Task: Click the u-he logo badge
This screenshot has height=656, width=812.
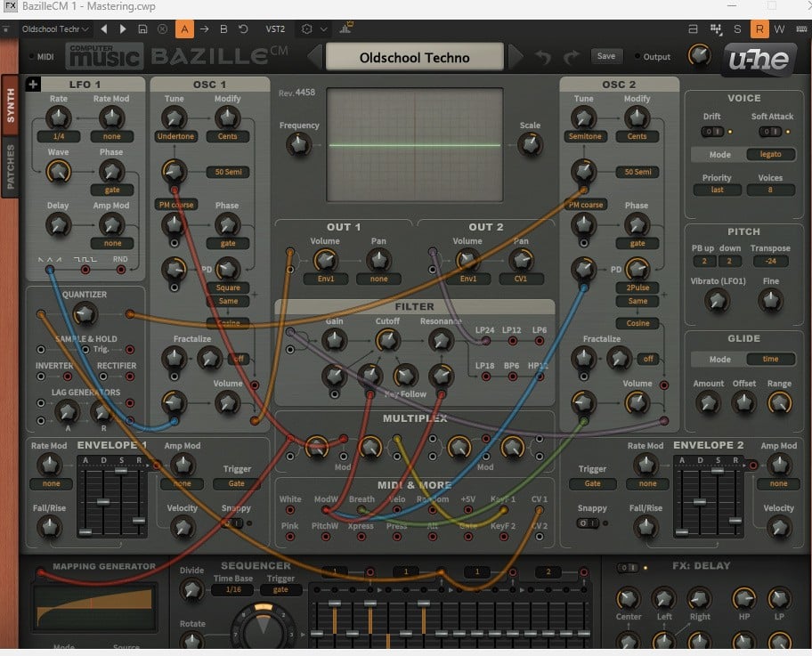Action: click(759, 59)
